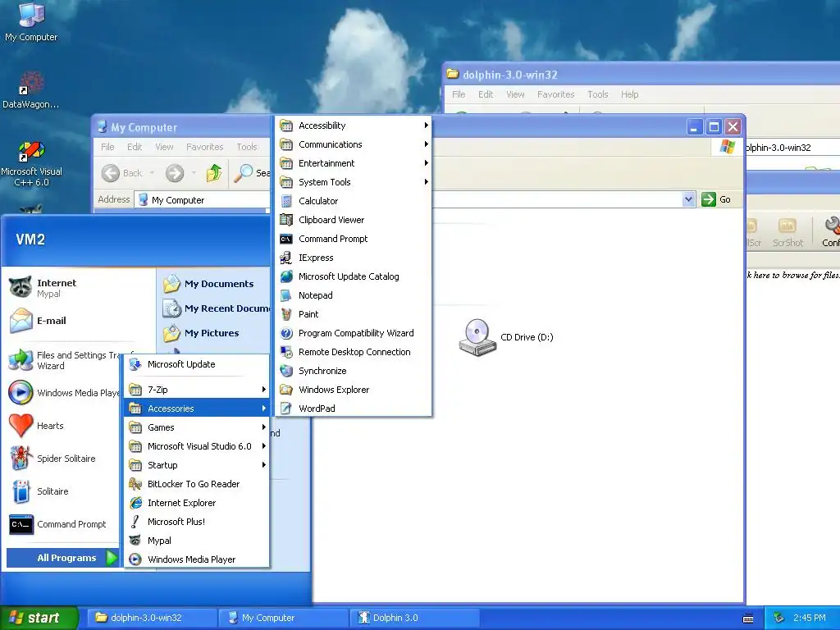Open Tools menu in dolphin-3.0-win32 window
Viewport: 840px width, 630px height.
[597, 94]
